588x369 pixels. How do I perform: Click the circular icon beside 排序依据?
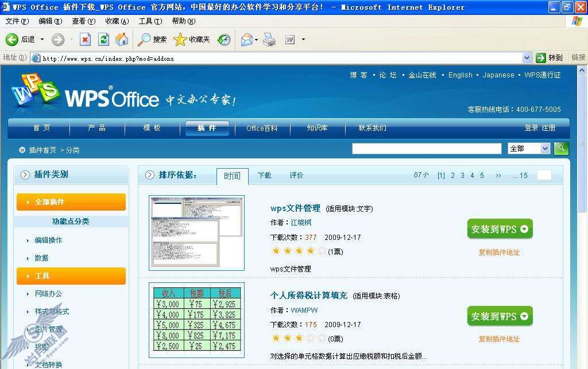tap(150, 175)
